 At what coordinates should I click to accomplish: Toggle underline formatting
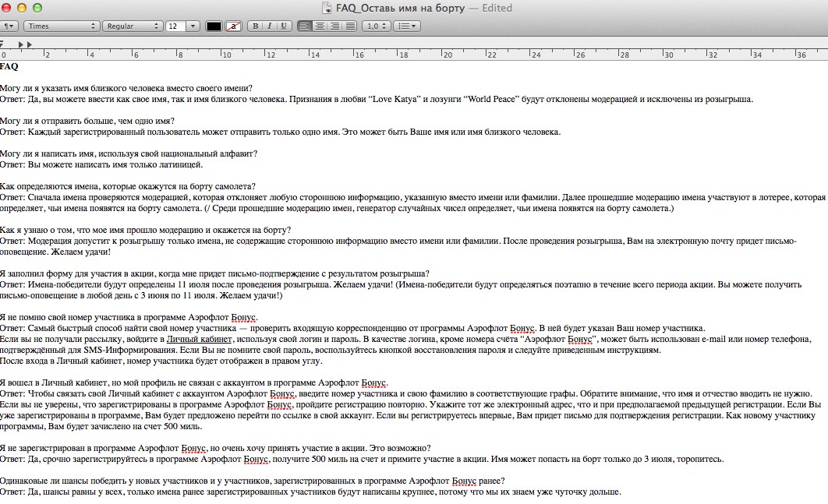click(284, 26)
